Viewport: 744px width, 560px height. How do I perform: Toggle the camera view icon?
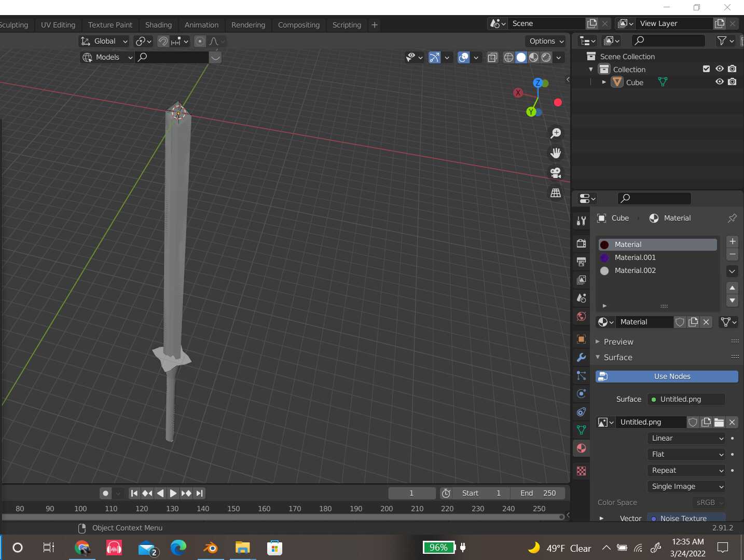[x=556, y=173]
